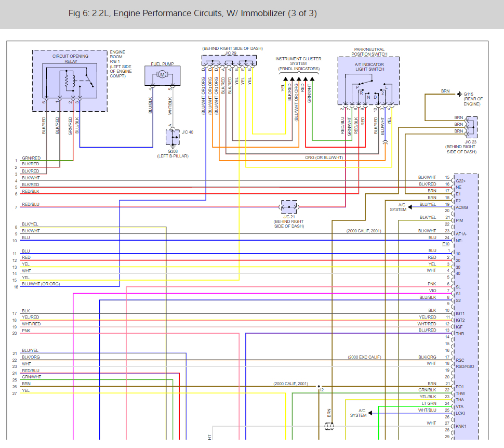Select the LT GRN wire label
The image size is (504, 448).
pyautogui.click(x=429, y=403)
